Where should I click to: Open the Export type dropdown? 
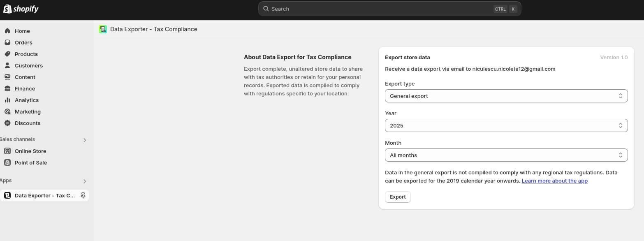(506, 96)
